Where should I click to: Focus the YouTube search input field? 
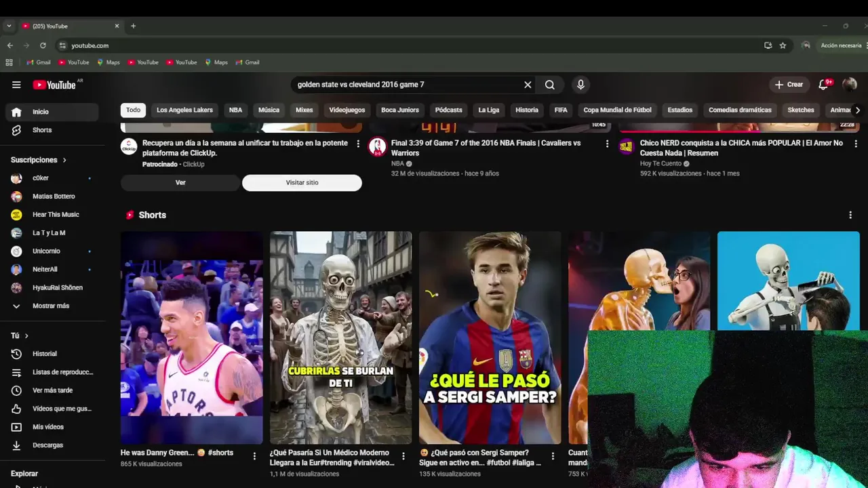coord(407,85)
